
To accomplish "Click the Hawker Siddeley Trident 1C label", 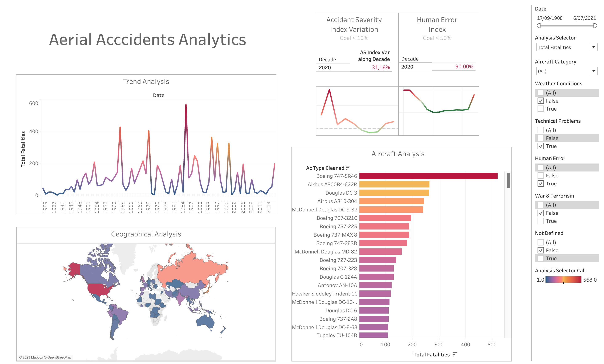I will point(324,293).
